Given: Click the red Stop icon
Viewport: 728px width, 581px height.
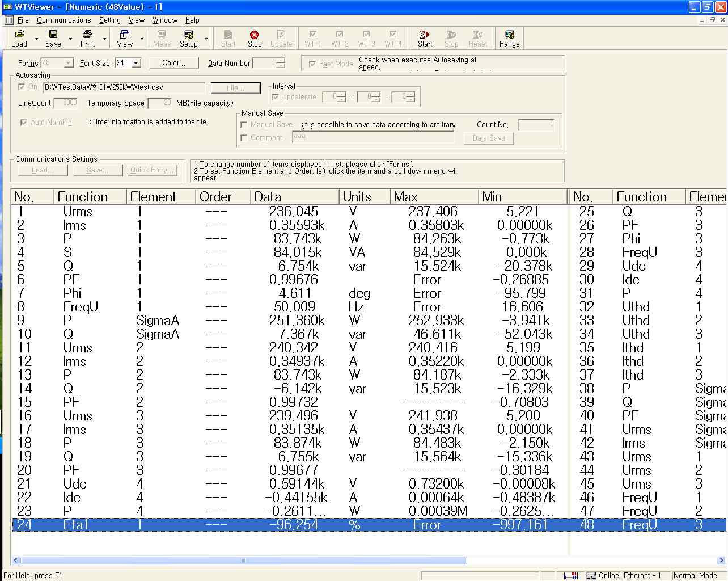Looking at the screenshot, I should (x=255, y=38).
